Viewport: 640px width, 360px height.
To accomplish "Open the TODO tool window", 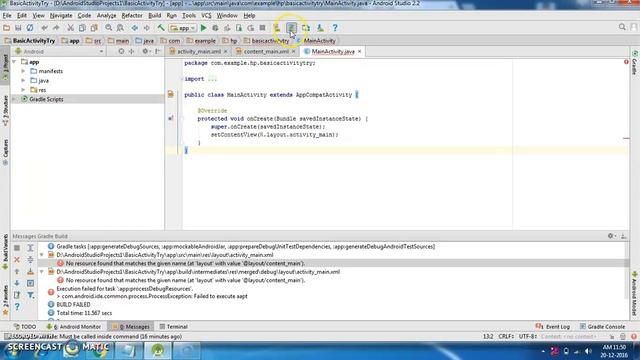I will click(x=25, y=327).
